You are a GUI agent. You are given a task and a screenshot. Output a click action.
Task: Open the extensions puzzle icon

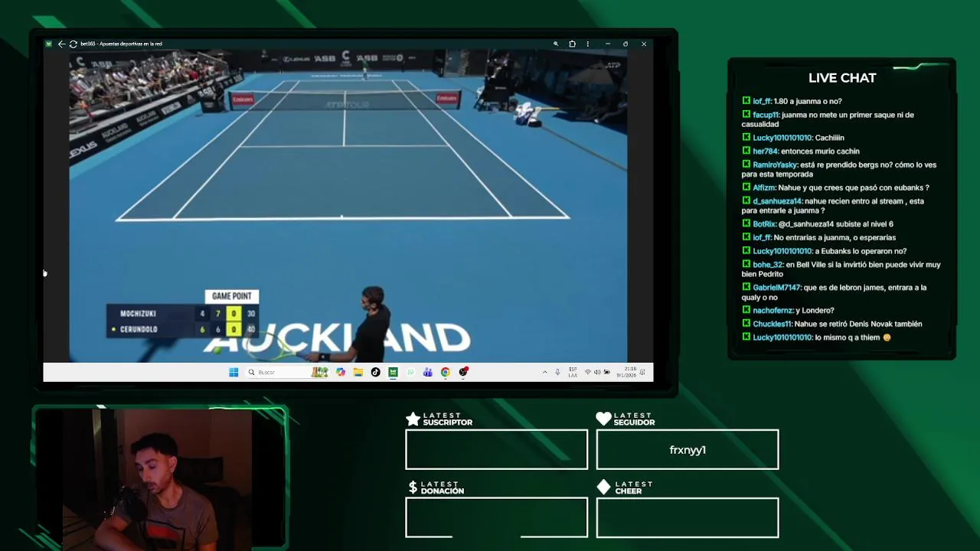coord(572,44)
